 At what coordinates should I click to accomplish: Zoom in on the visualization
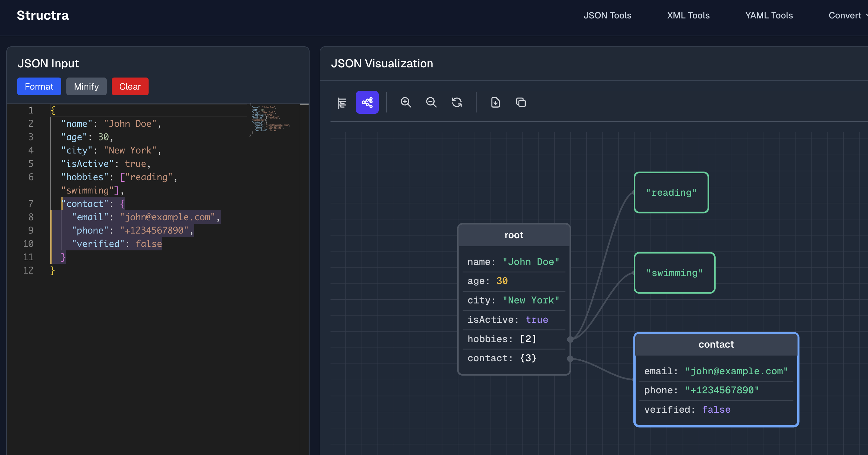[x=406, y=103]
